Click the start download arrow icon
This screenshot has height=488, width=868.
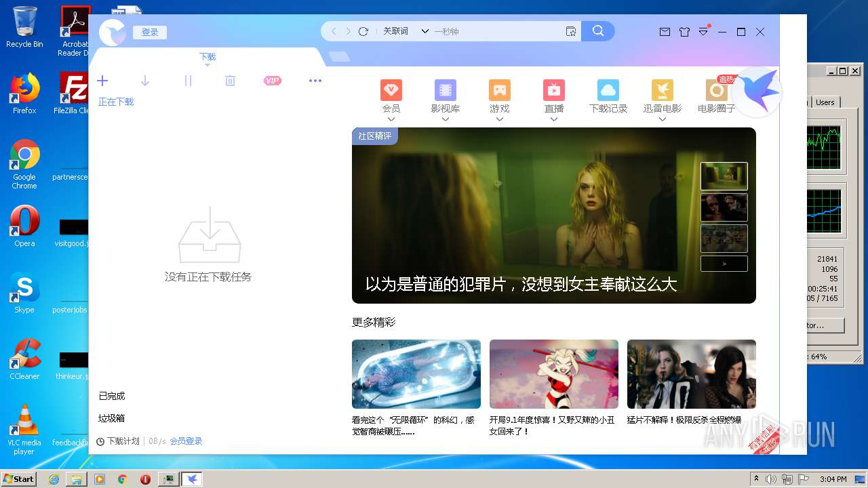pyautogui.click(x=145, y=81)
